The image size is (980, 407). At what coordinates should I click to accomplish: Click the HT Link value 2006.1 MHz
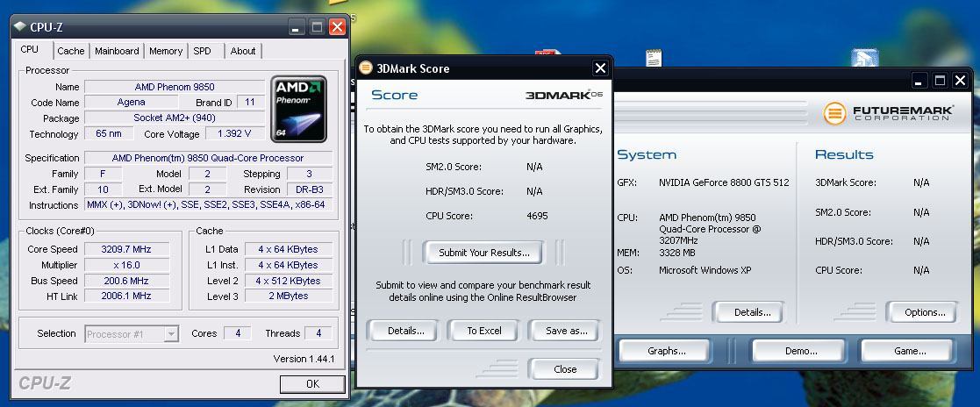129,296
